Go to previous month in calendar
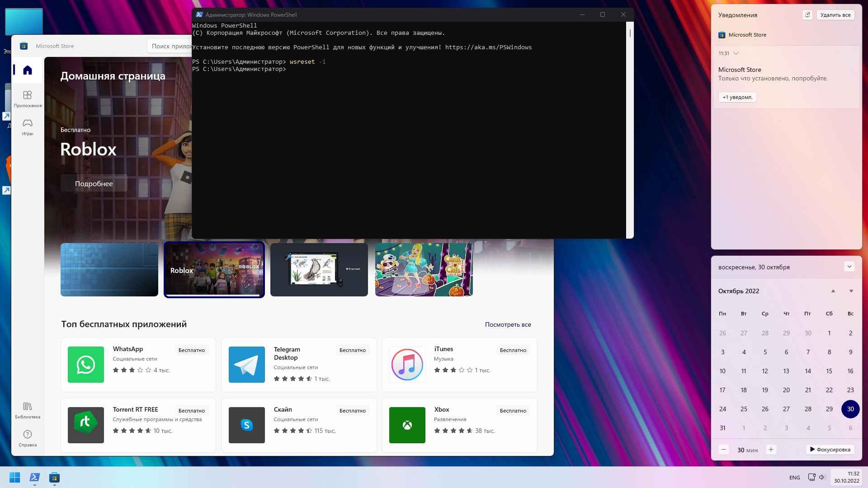 (833, 291)
